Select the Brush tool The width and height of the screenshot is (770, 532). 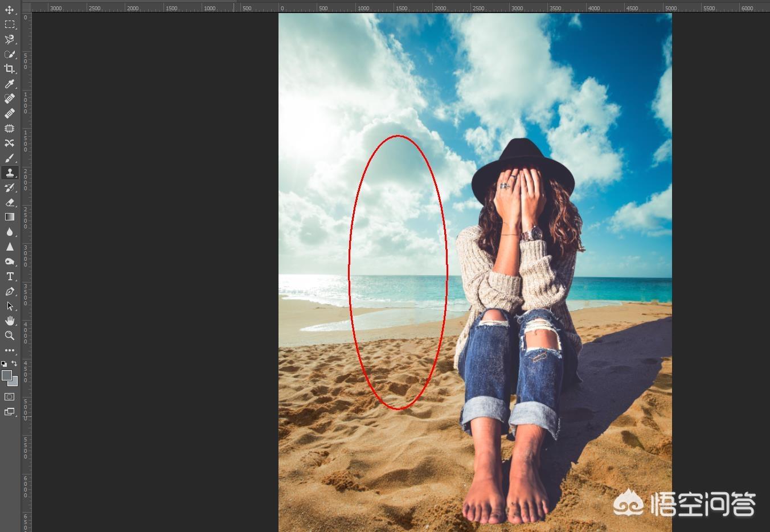10,158
